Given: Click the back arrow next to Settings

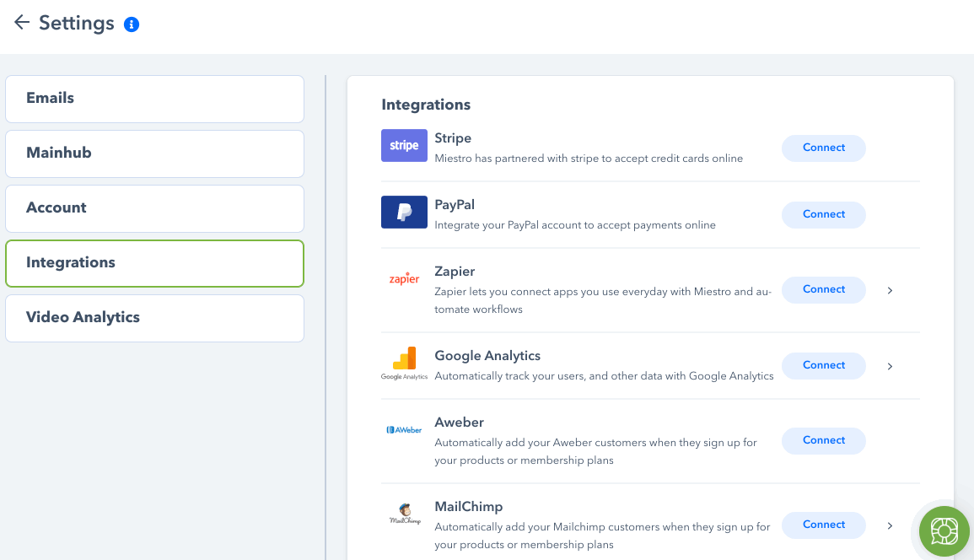Looking at the screenshot, I should [22, 23].
